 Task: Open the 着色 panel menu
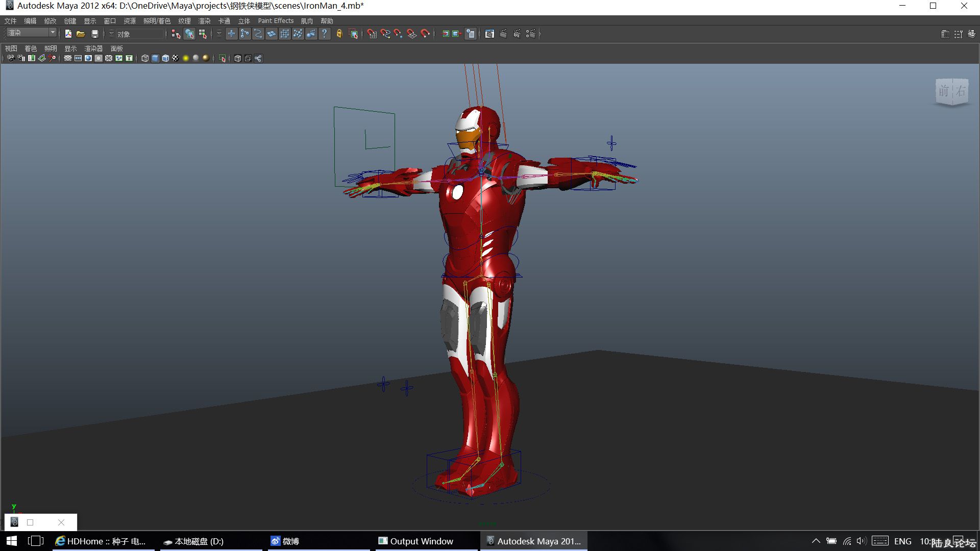coord(31,48)
